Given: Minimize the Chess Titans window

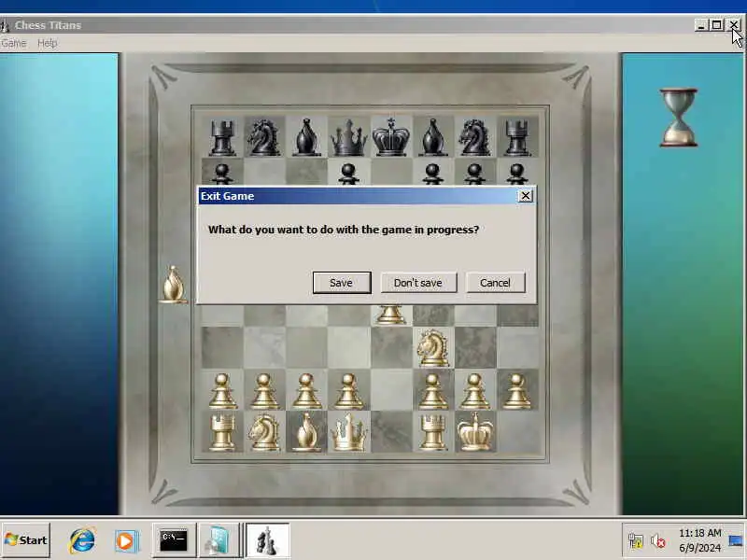Looking at the screenshot, I should tap(700, 25).
